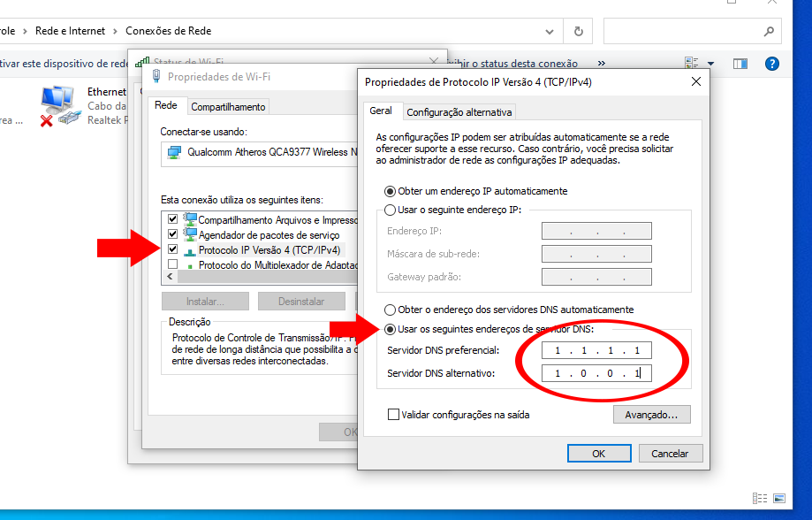Select 'Usar o seguinte endereço IP' option
Viewport: 812px width, 520px height.
point(391,210)
